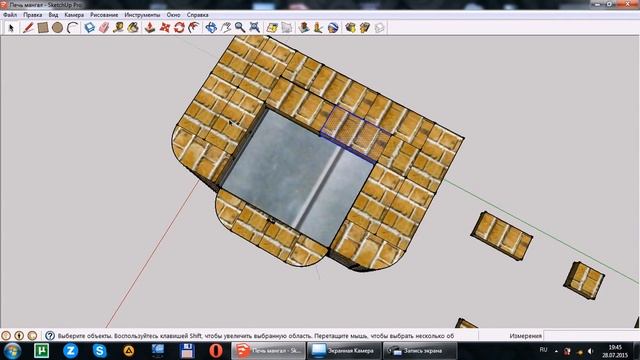640x360 pixels.
Task: Open the Вид menu
Action: (x=53, y=15)
